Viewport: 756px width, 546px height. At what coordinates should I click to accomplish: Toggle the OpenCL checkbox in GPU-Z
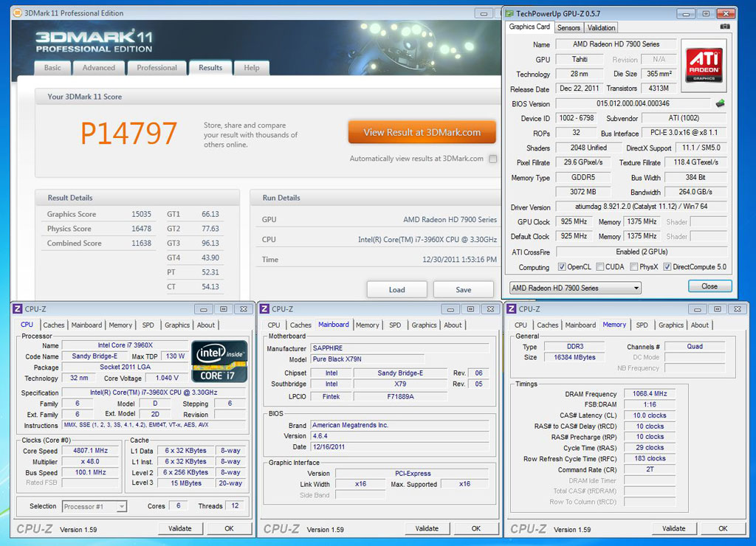(562, 266)
